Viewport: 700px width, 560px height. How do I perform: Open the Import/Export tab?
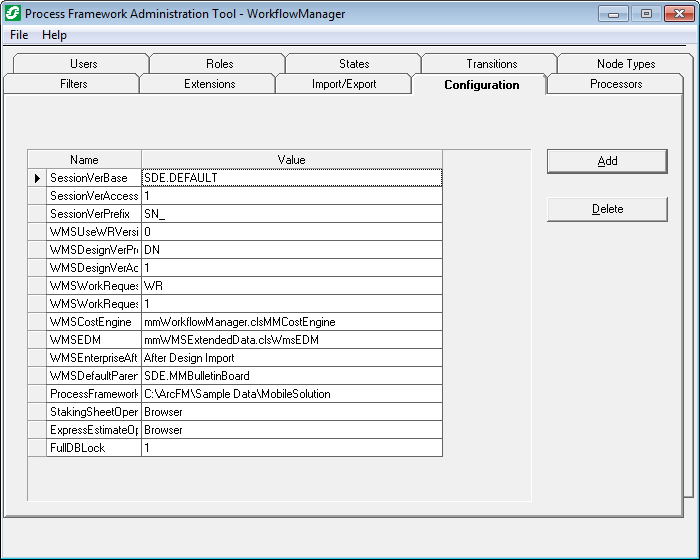[x=344, y=84]
